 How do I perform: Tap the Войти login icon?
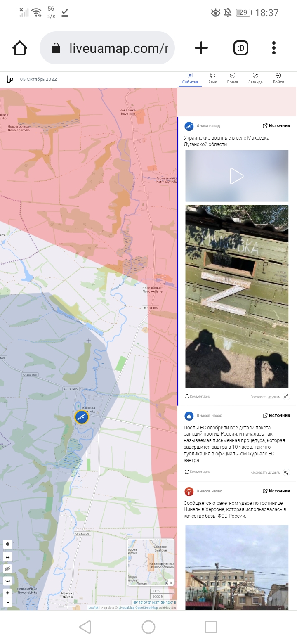[278, 78]
